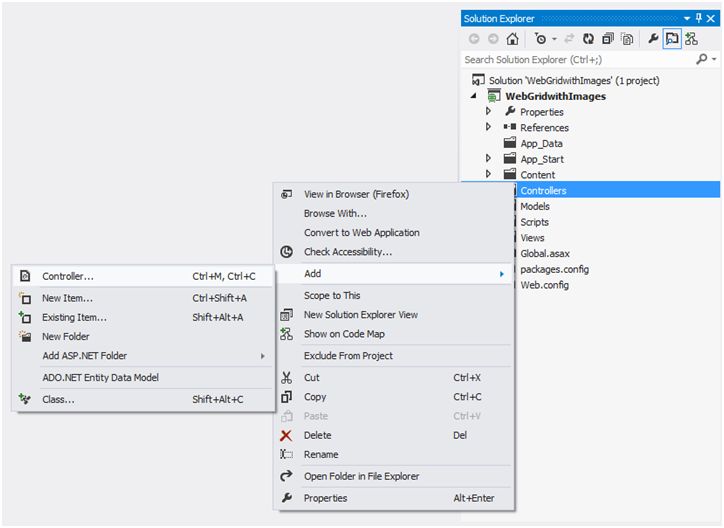The height and width of the screenshot is (528, 724).
Task: Click the search magnifier icon
Action: point(701,59)
